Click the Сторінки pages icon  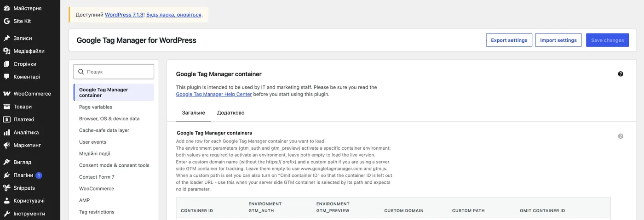[x=7, y=64]
